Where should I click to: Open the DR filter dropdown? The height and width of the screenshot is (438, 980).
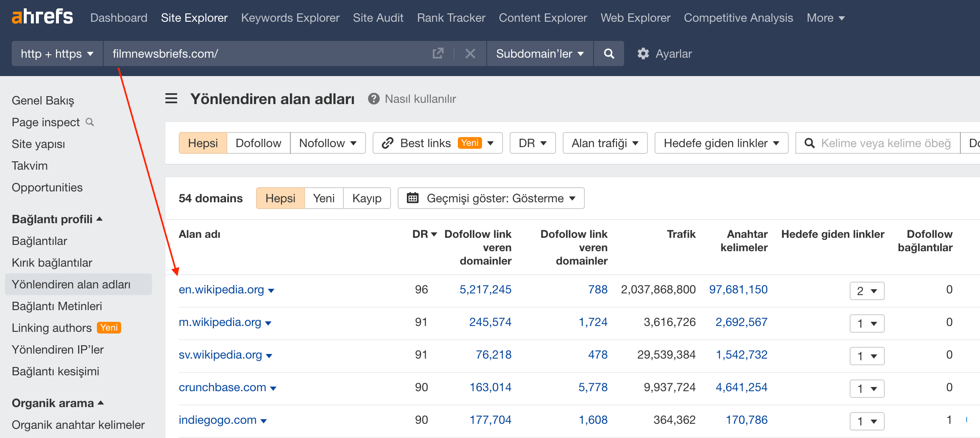coord(533,143)
